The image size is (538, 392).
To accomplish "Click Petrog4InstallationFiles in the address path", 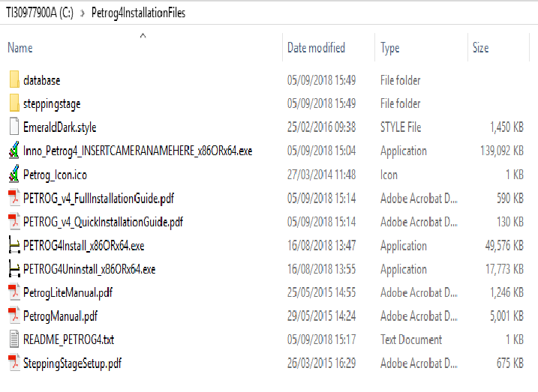I will (x=138, y=13).
